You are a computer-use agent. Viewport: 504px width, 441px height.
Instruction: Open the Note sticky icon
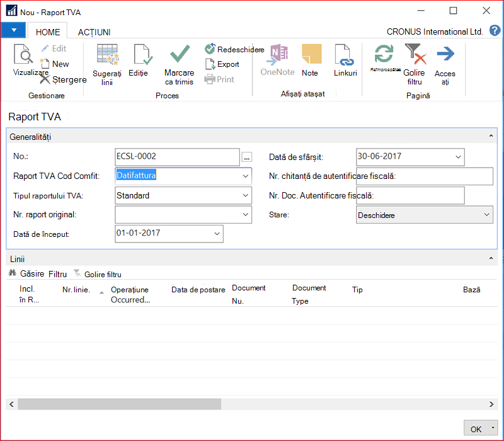[311, 54]
